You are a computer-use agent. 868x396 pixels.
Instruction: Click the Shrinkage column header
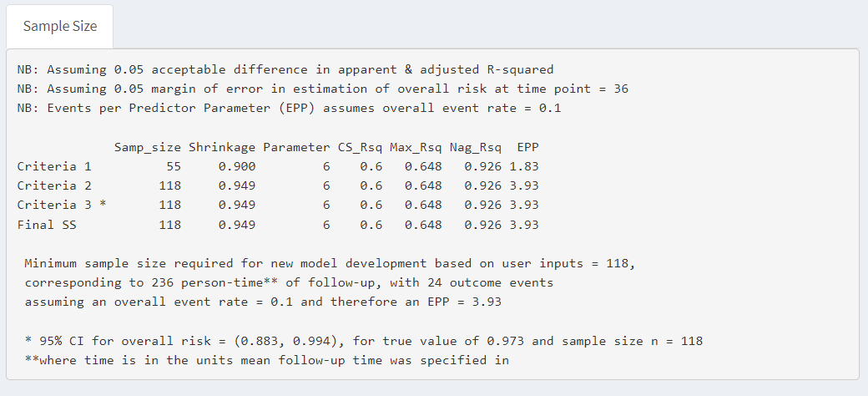coord(222,147)
